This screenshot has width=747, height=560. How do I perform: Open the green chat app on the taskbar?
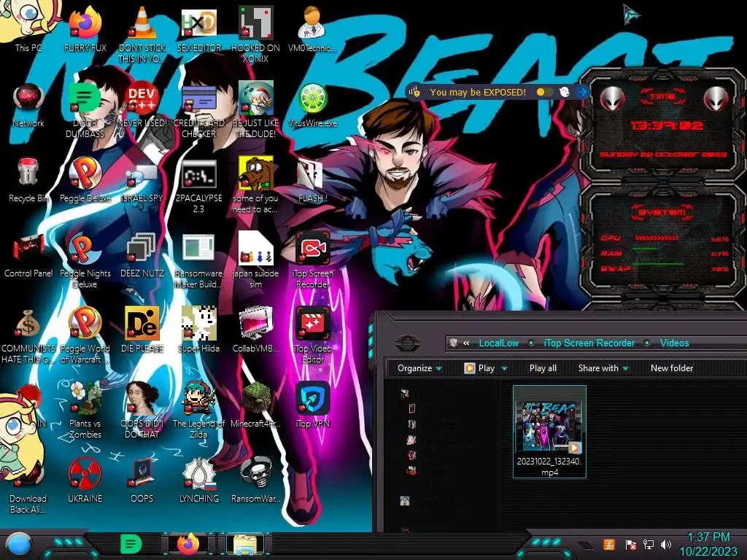tap(130, 544)
